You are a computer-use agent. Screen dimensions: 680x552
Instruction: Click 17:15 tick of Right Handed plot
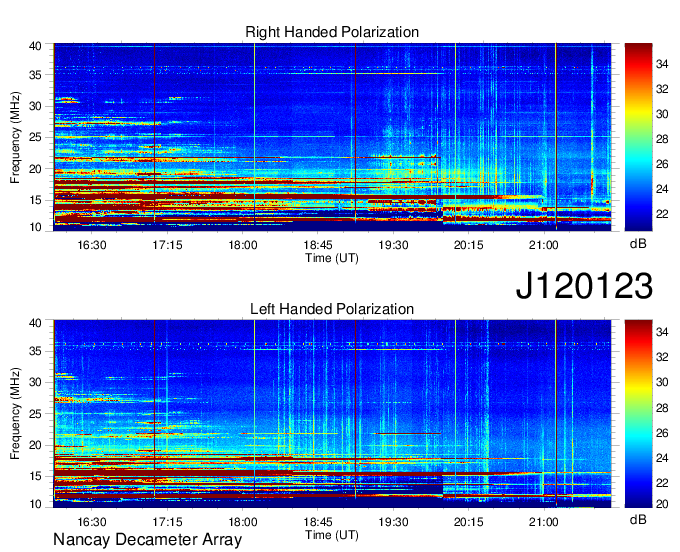click(167, 245)
